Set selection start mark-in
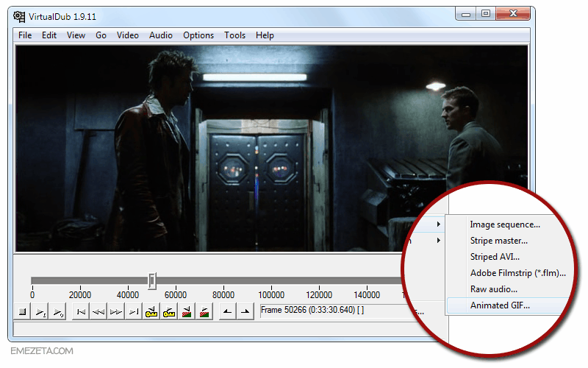The image size is (588, 368). [x=227, y=311]
